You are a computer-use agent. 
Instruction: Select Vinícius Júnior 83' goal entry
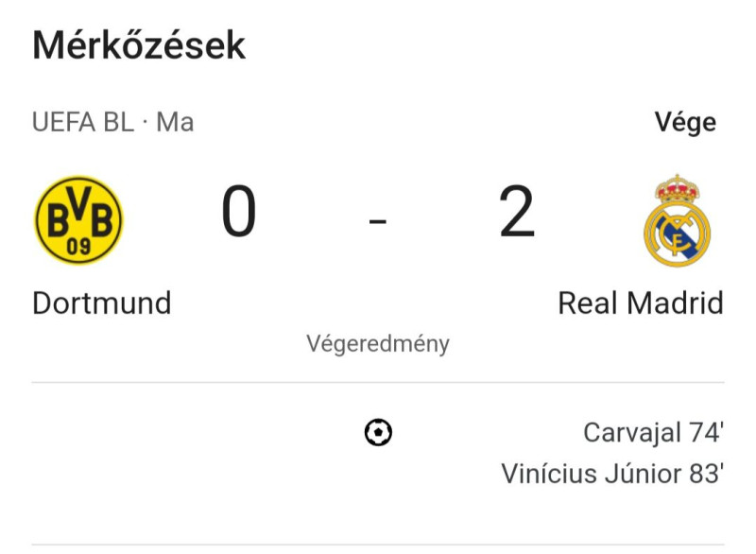point(612,474)
